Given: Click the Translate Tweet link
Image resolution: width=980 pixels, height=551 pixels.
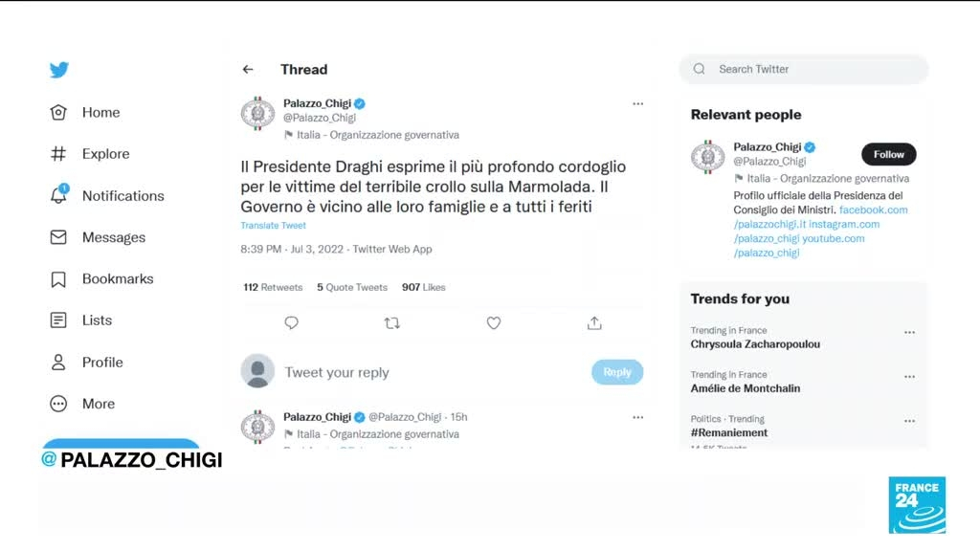Looking at the screenshot, I should click(x=274, y=226).
